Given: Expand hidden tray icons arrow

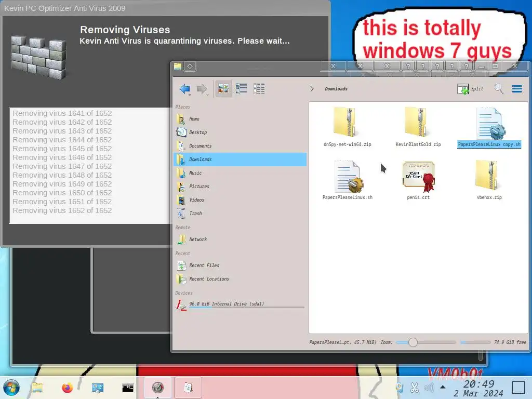Looking at the screenshot, I should pos(443,387).
